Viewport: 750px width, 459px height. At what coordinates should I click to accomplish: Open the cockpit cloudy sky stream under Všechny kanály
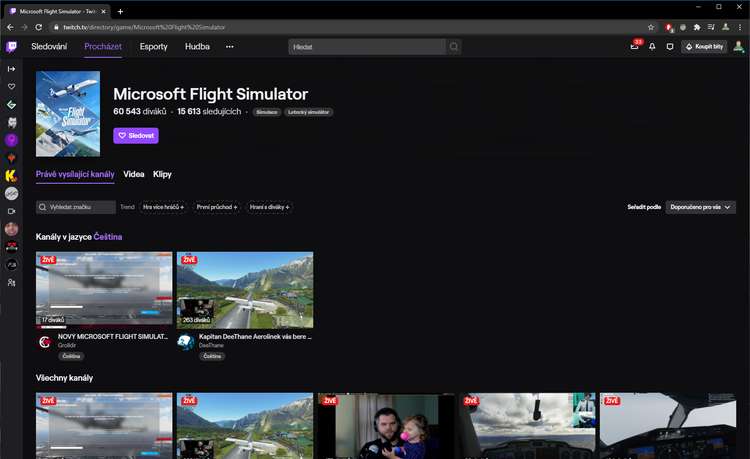click(x=527, y=426)
